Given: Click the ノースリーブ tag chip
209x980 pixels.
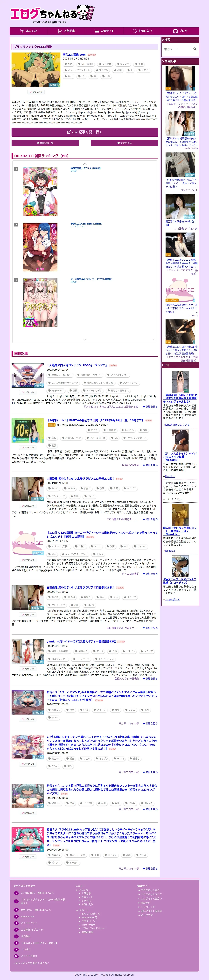Looking at the screenshot, I should pos(81,659).
